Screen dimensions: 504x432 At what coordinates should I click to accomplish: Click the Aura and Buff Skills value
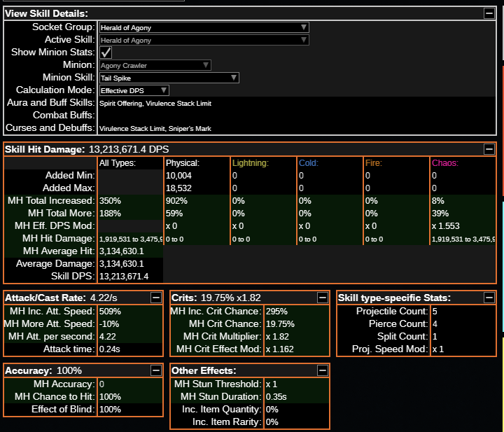click(155, 104)
